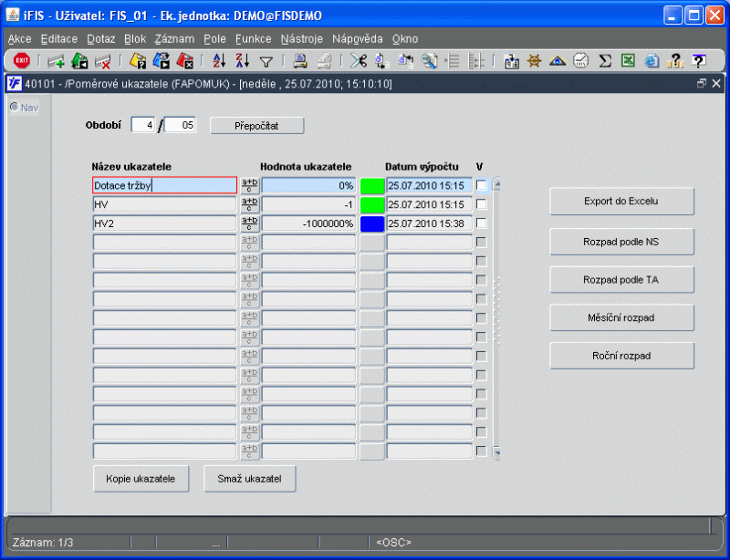Click the round clock stamp icon
The width and height of the screenshot is (730, 560).
(x=580, y=60)
